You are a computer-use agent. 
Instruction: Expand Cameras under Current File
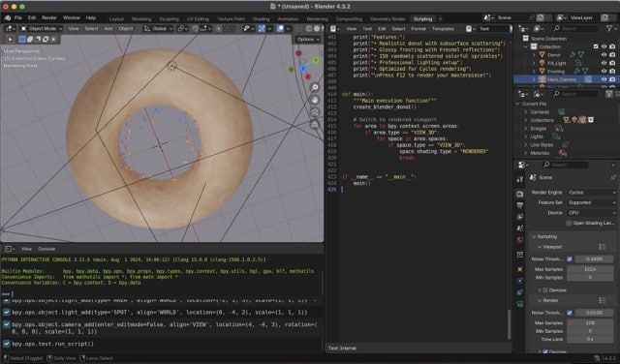coord(526,112)
